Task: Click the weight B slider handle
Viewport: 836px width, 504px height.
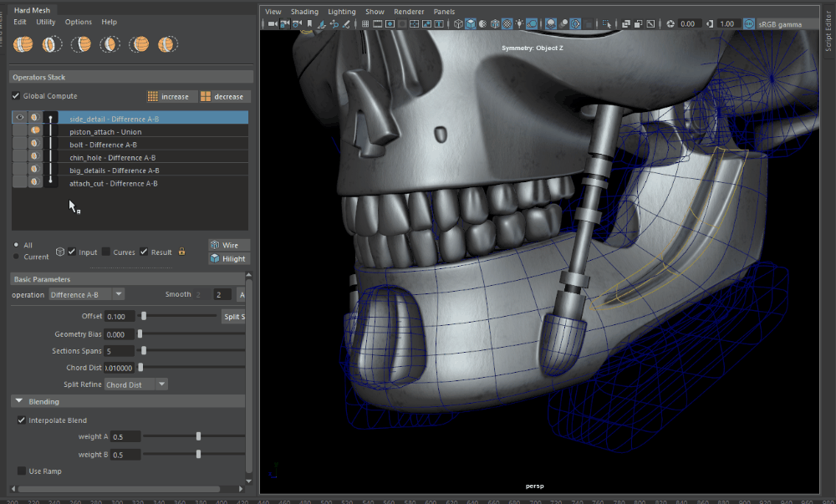Action: click(198, 454)
